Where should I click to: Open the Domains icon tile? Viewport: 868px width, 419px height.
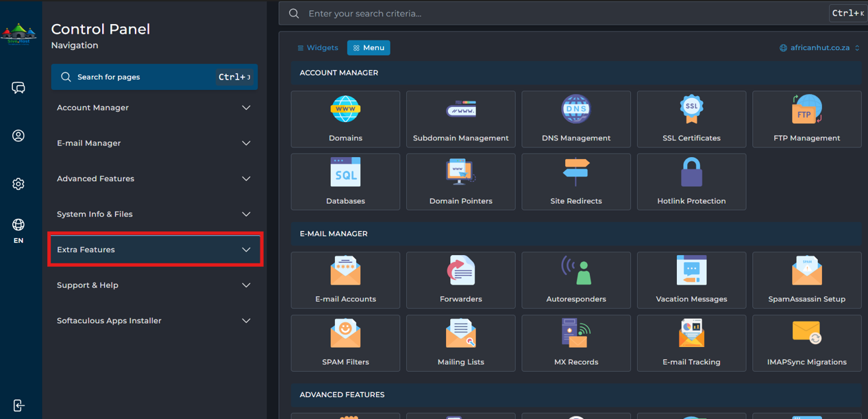(345, 119)
